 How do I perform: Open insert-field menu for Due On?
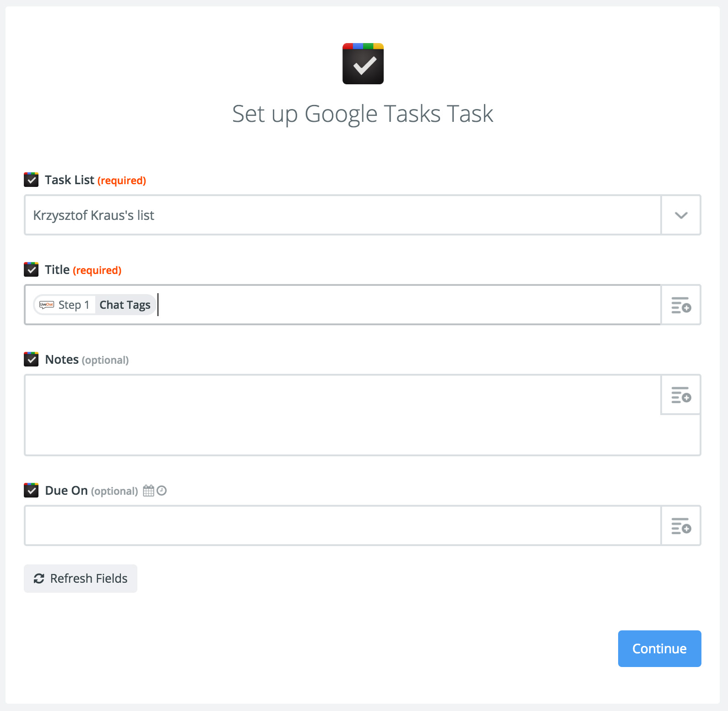tap(681, 525)
